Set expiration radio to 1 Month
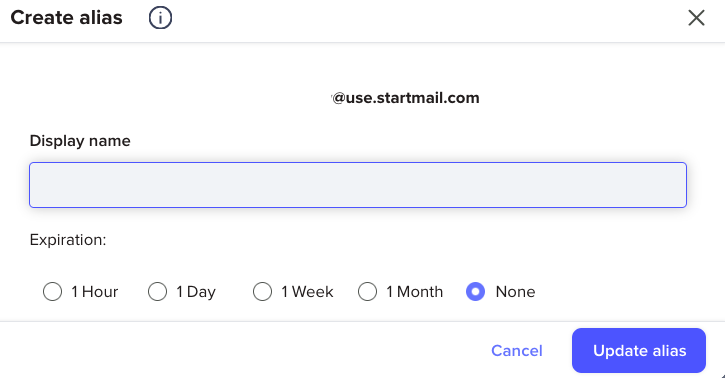This screenshot has height=378, width=725. pos(367,292)
